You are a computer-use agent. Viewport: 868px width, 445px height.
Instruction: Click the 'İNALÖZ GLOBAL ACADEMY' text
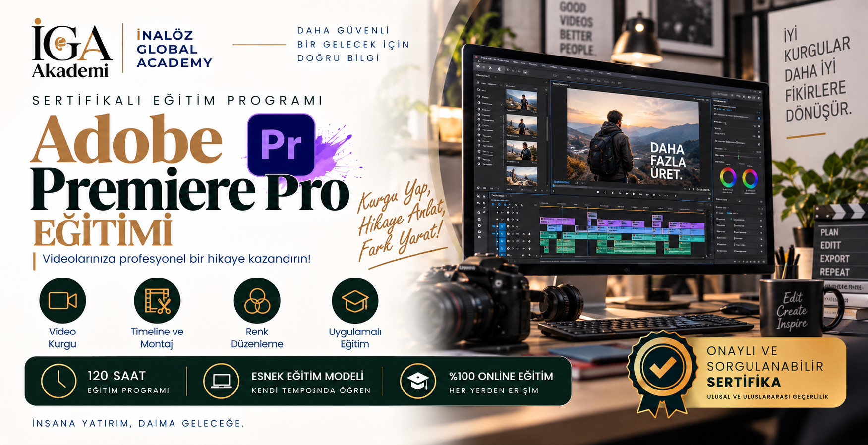[x=174, y=49]
